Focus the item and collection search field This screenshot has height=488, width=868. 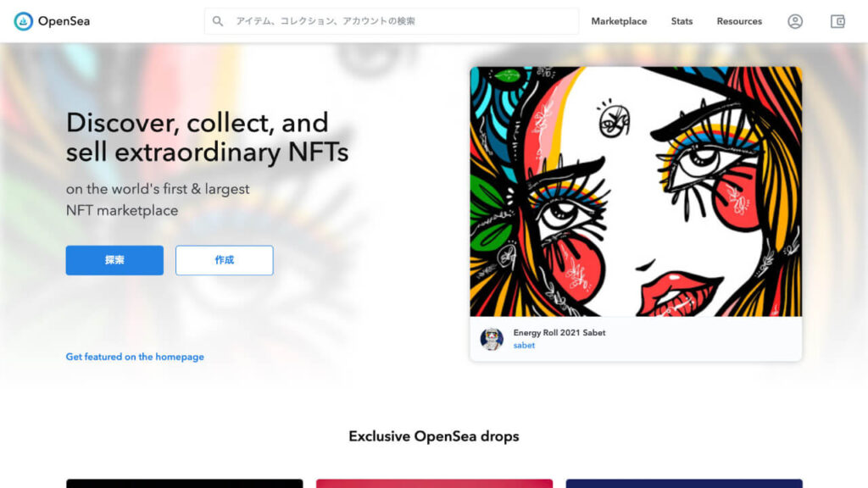tap(392, 21)
